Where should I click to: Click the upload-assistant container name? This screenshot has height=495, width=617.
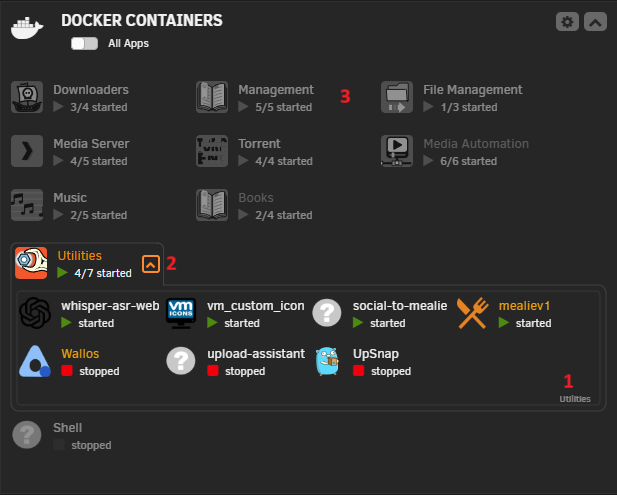[256, 354]
